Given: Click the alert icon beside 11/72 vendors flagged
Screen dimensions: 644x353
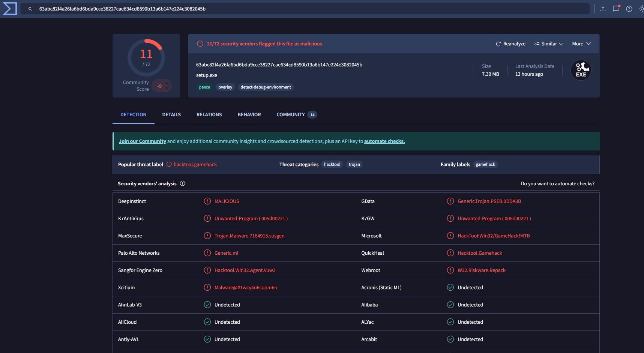Looking at the screenshot, I should pyautogui.click(x=200, y=44).
